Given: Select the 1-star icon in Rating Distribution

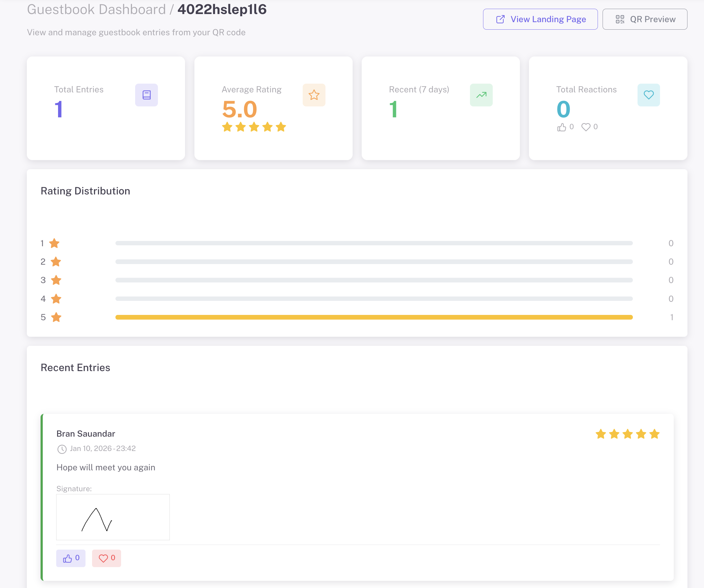Looking at the screenshot, I should coord(56,243).
